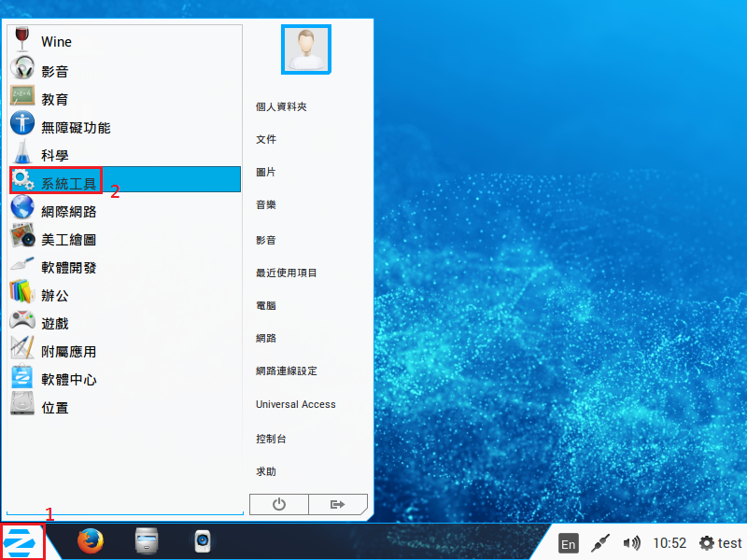The height and width of the screenshot is (560, 747).
Task: Click the power shutdown button
Action: 279,504
